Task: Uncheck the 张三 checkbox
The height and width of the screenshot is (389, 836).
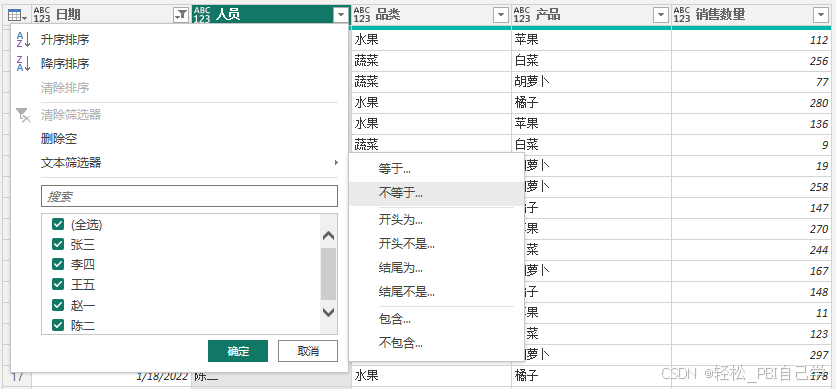Action: 58,244
